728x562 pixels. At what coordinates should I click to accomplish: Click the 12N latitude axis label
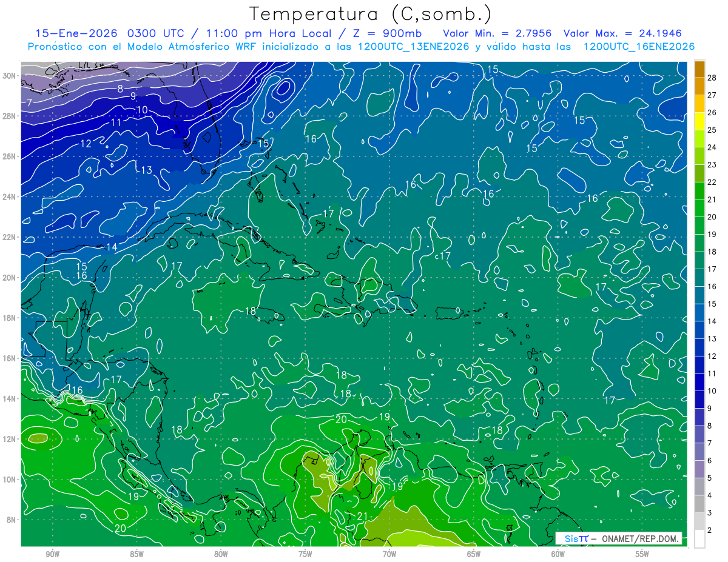[10, 439]
